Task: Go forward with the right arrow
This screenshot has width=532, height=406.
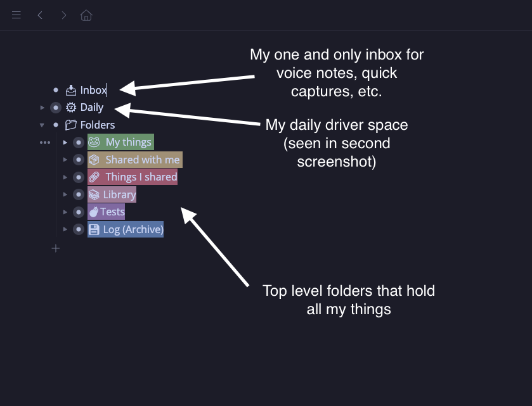Action: 63,15
